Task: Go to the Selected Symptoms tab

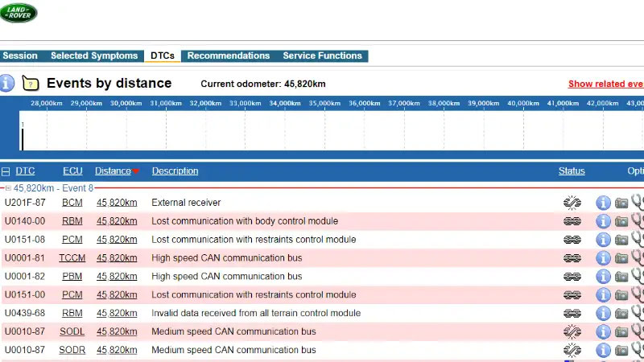Action: coord(94,56)
